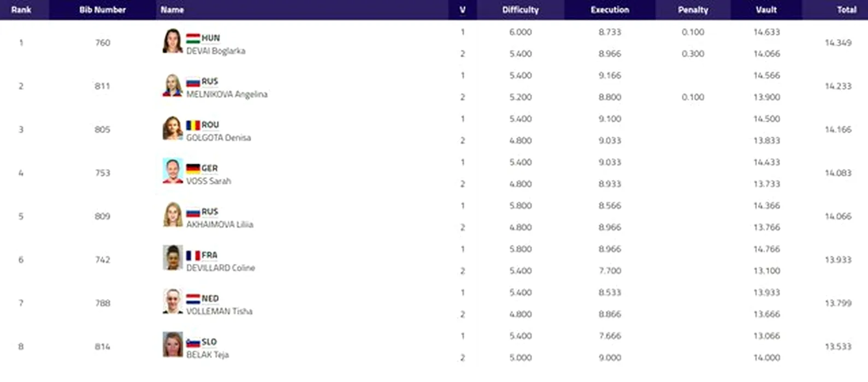Click the Hungary flag icon beside DEVAI Boglarka
The width and height of the screenshot is (868, 382).
point(193,38)
